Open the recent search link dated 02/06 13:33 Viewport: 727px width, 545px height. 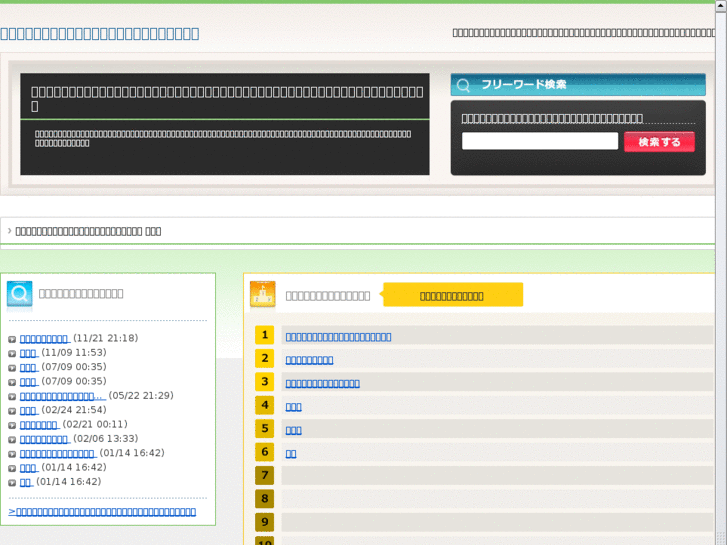pyautogui.click(x=44, y=439)
